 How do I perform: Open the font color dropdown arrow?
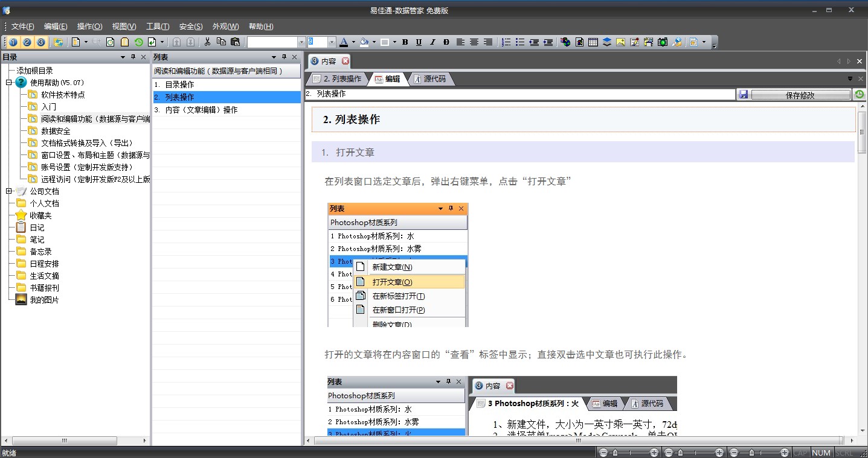(x=353, y=42)
